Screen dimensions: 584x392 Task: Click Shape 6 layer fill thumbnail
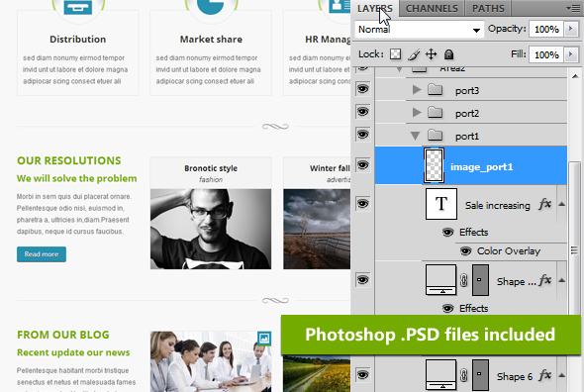click(441, 374)
